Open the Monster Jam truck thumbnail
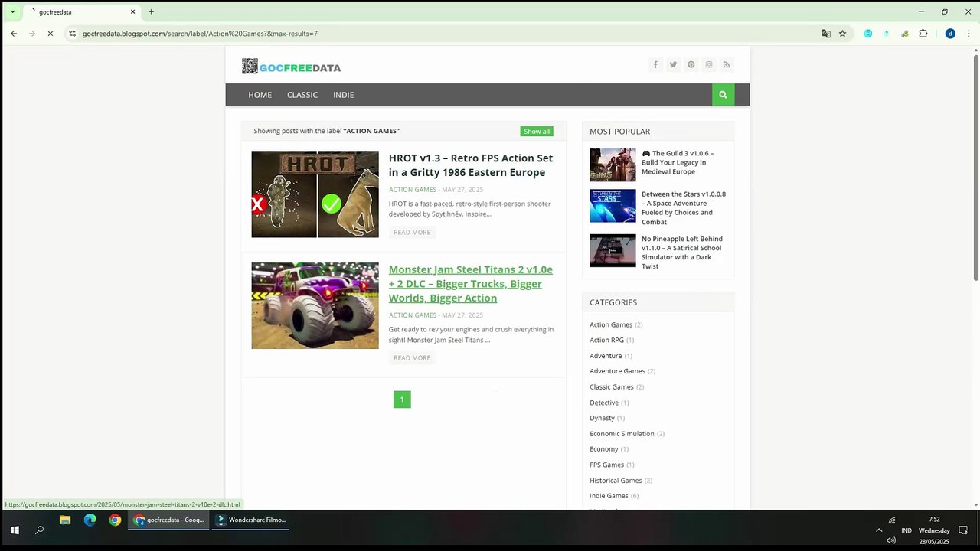 pyautogui.click(x=315, y=306)
